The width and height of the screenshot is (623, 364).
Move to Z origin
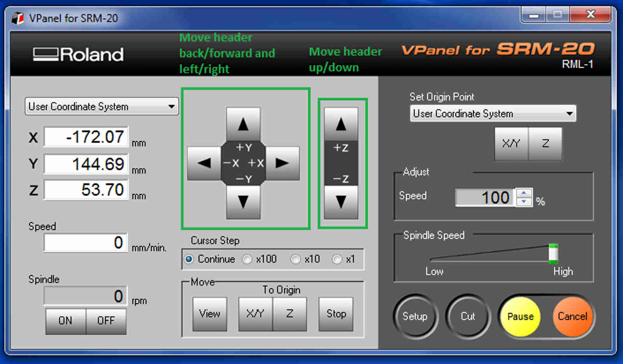tap(290, 314)
